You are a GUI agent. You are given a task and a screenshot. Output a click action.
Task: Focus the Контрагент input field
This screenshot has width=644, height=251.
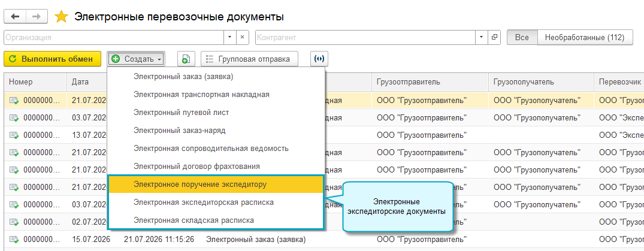(x=365, y=37)
